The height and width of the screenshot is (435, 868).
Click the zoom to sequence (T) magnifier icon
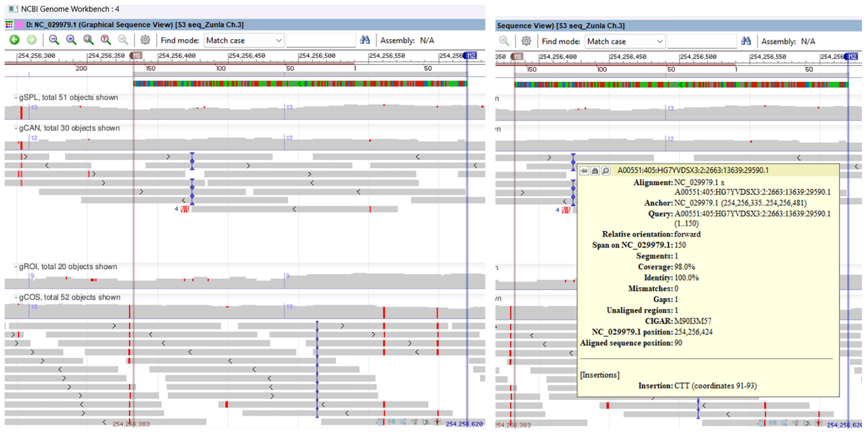pyautogui.click(x=105, y=40)
